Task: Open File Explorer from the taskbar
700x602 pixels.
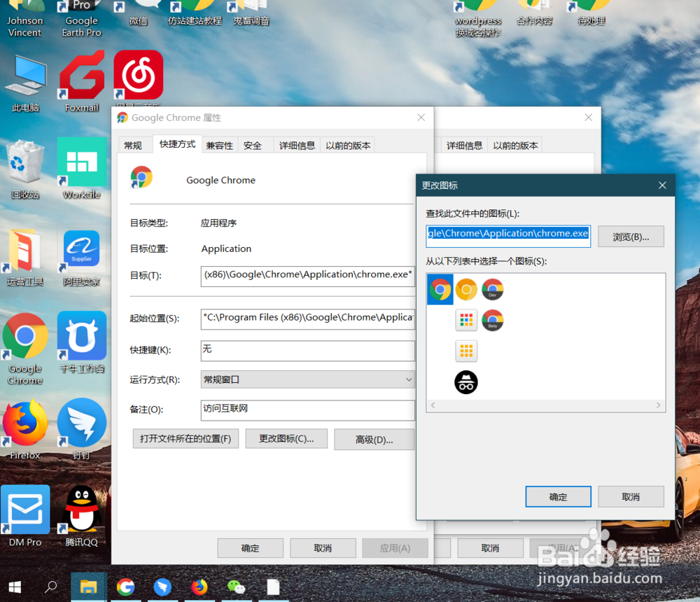Action: pos(88,587)
